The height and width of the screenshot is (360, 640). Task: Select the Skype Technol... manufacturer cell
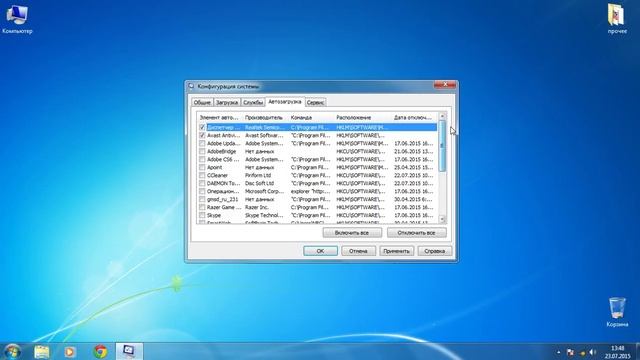pos(264,215)
